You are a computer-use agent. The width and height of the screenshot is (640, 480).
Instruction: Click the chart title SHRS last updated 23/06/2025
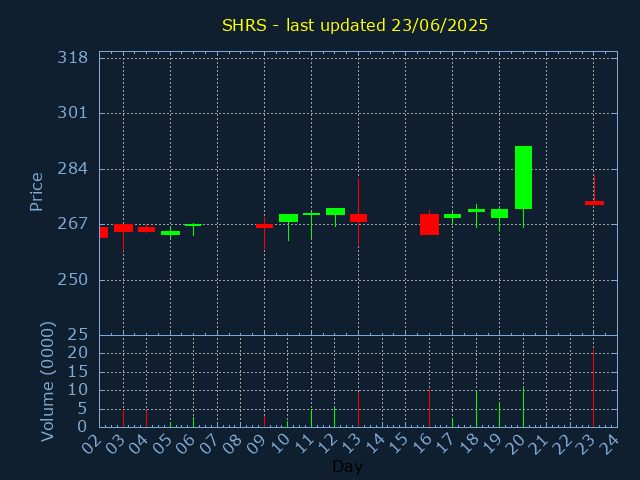(355, 25)
